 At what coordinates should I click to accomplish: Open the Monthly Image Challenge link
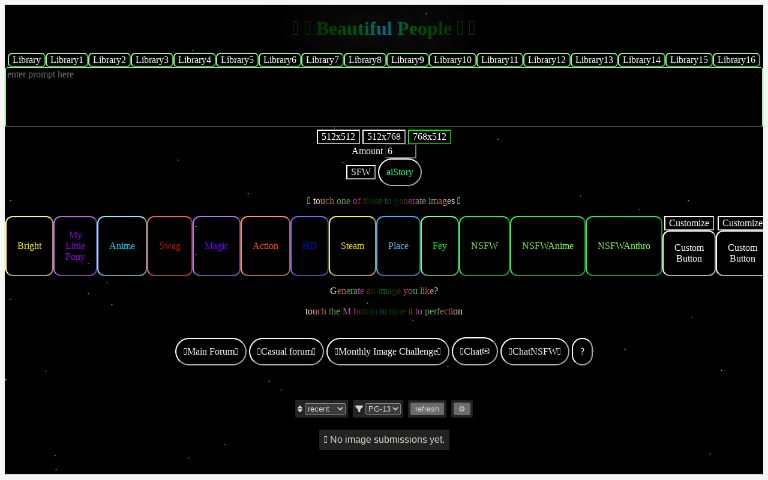(x=387, y=352)
